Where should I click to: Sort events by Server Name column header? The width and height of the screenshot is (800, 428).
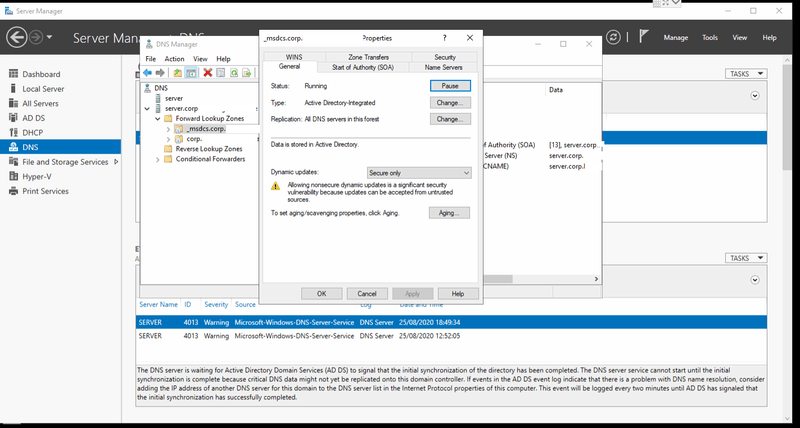point(158,305)
